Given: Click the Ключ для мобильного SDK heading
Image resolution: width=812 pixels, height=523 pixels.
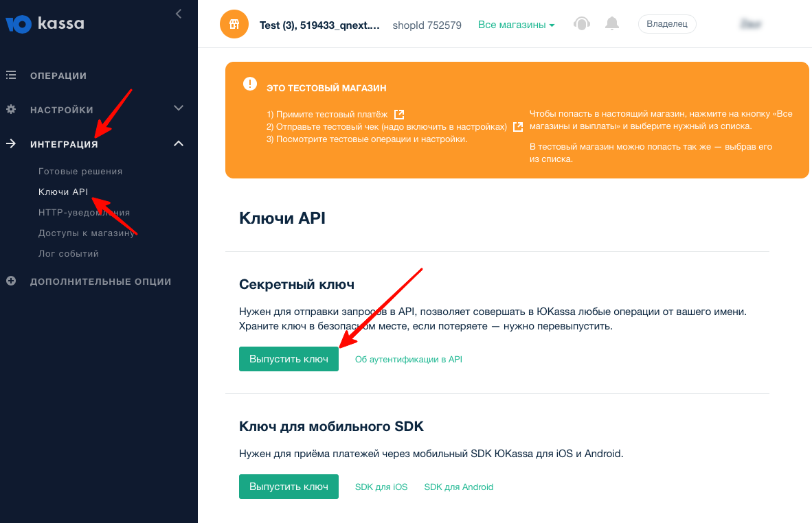Looking at the screenshot, I should (331, 426).
